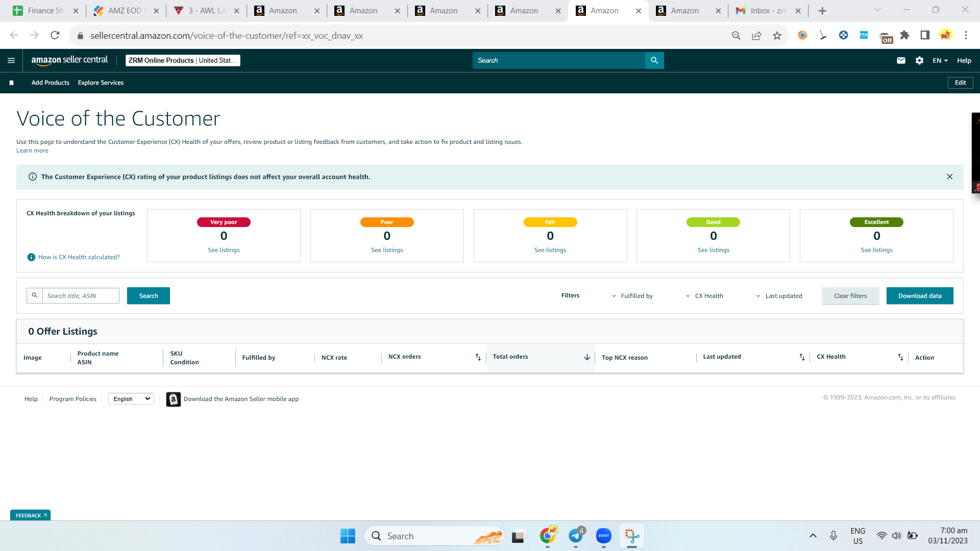Sort Total orders descending arrow
Image resolution: width=980 pixels, height=551 pixels.
tap(587, 357)
